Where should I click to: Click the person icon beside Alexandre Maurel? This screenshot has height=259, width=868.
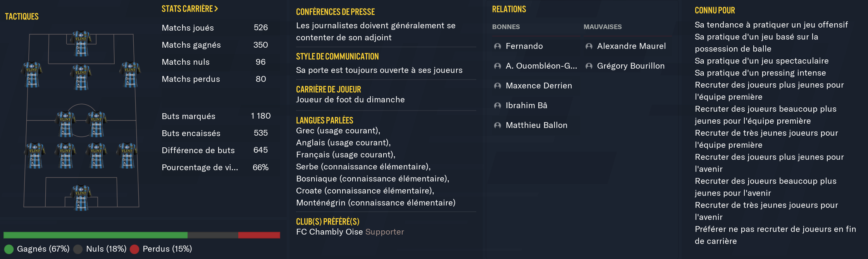tap(589, 47)
